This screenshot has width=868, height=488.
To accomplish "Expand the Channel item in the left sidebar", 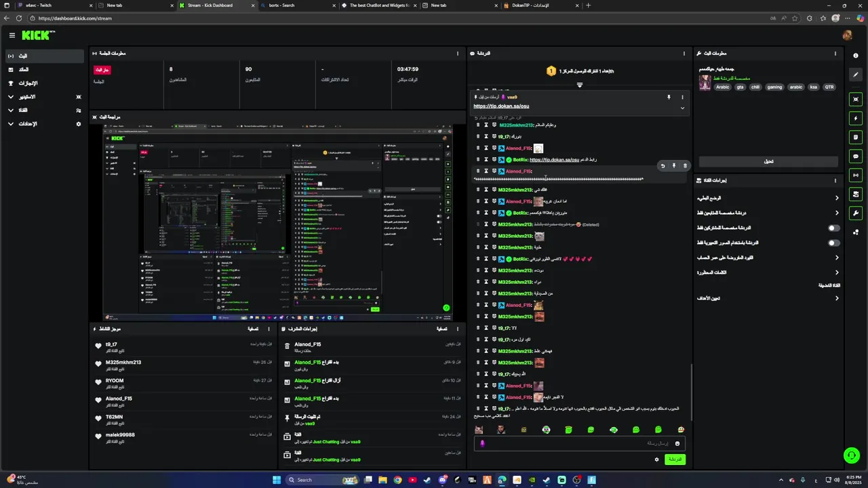I will click(x=44, y=110).
